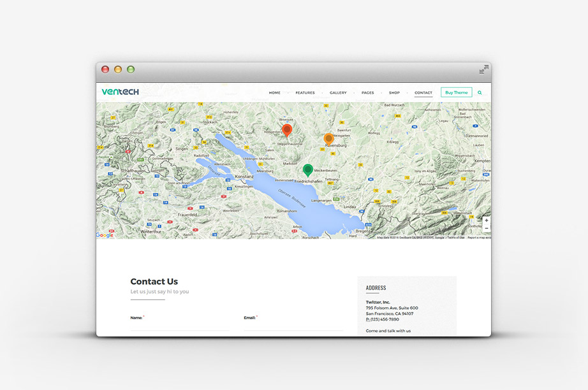The image size is (588, 390).
Task: Click the Buy Theme button
Action: coord(457,92)
